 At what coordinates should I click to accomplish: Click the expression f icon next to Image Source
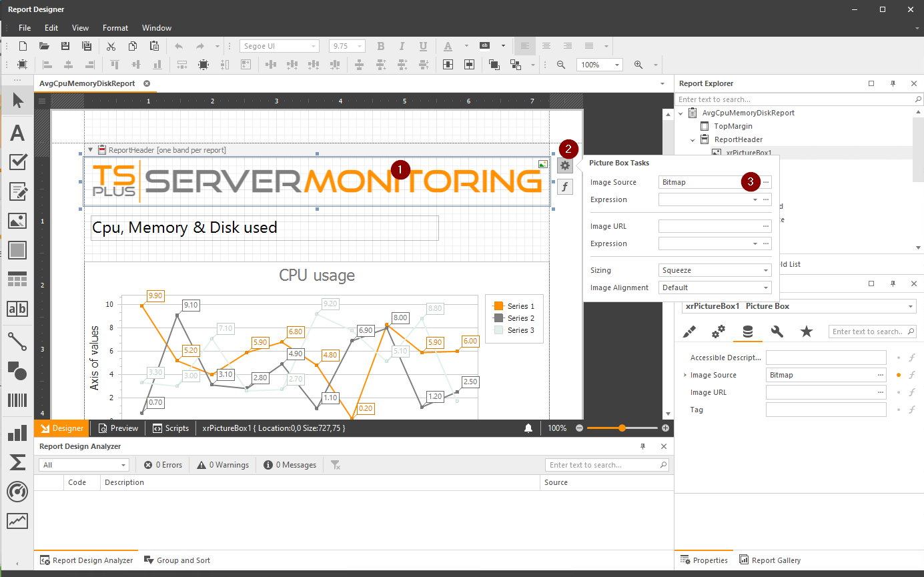pyautogui.click(x=911, y=374)
